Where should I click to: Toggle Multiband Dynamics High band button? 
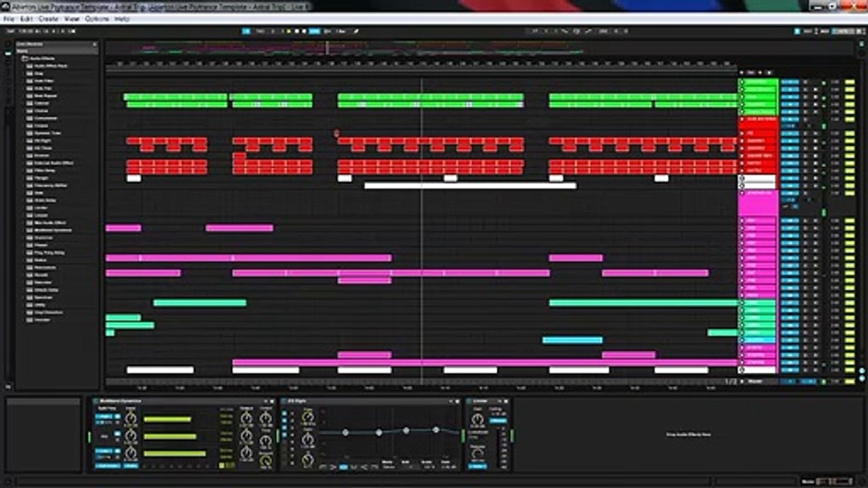pyautogui.click(x=104, y=416)
